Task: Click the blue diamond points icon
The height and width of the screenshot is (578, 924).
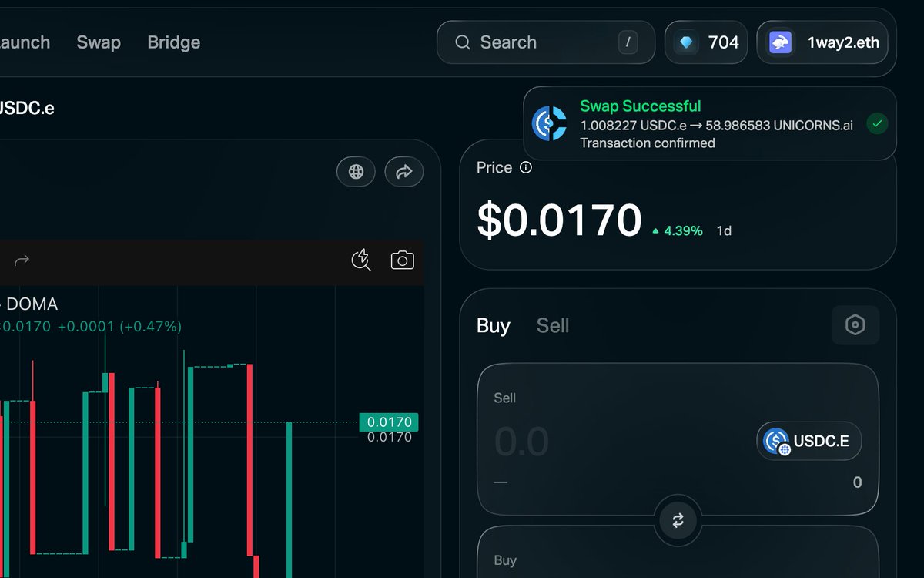Action: 686,42
